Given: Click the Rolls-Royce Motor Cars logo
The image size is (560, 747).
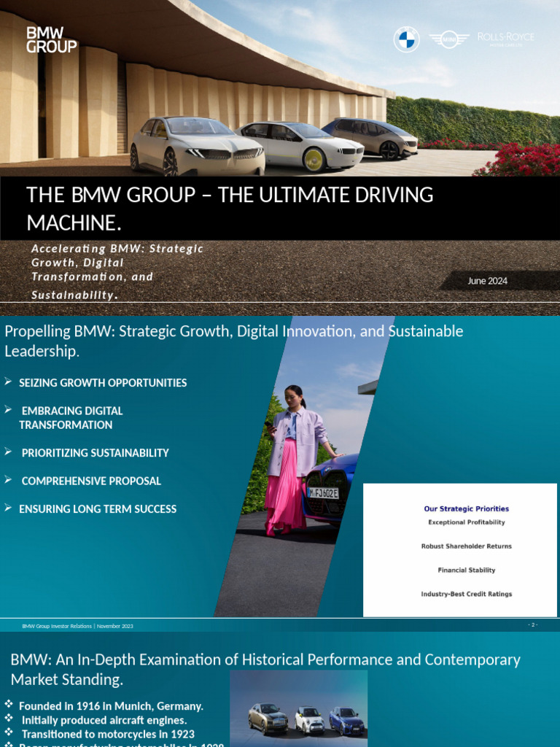Looking at the screenshot, I should [x=505, y=39].
